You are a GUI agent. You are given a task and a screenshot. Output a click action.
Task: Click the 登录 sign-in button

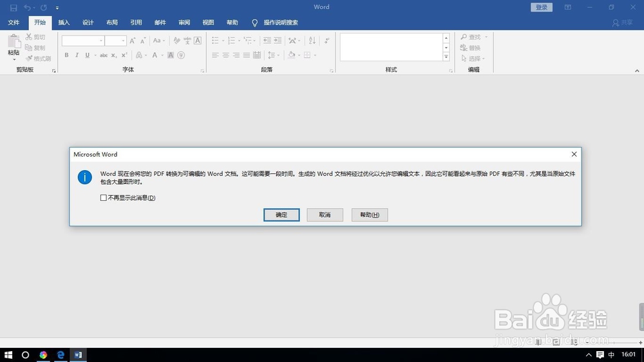pyautogui.click(x=542, y=7)
